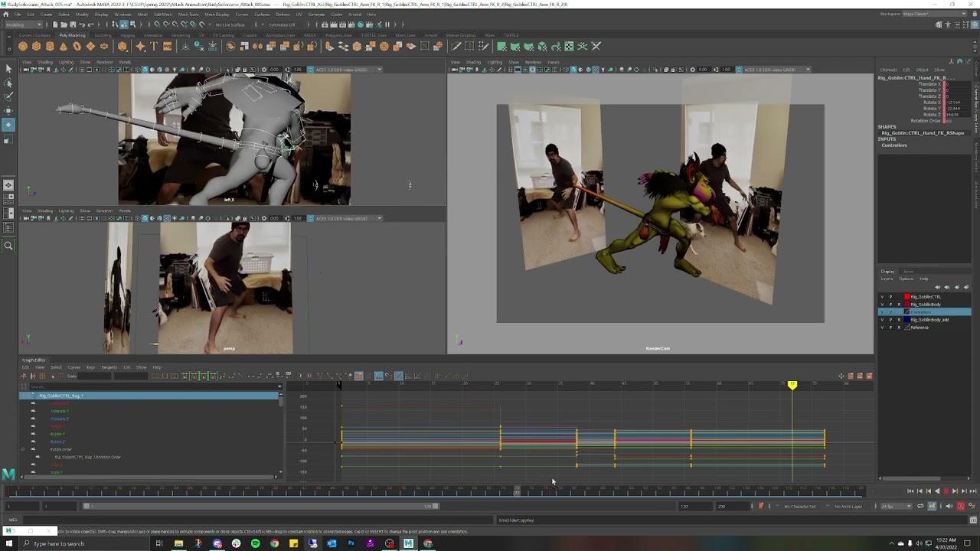The height and width of the screenshot is (551, 980).
Task: Click go to start of playback range
Action: (x=910, y=491)
